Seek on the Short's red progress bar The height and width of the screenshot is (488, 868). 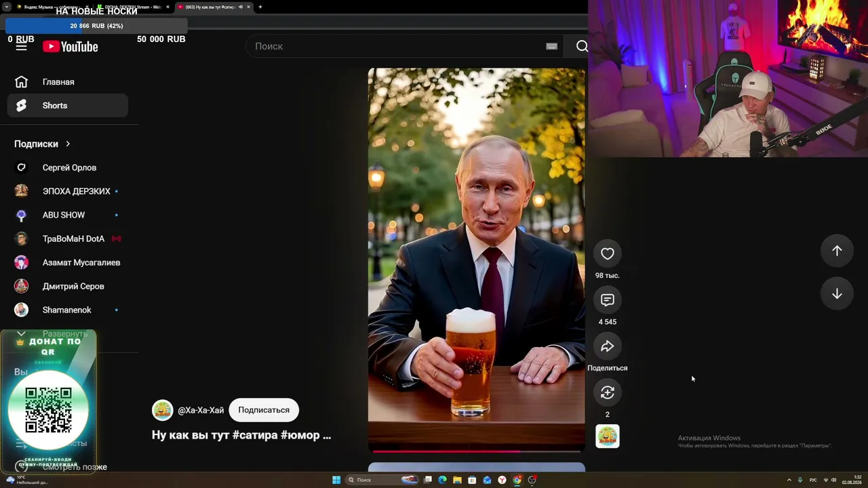click(x=476, y=451)
